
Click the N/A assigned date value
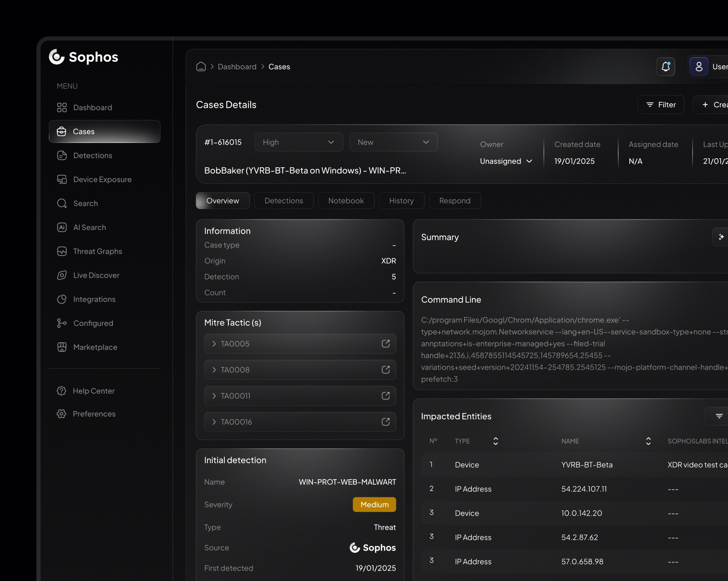[635, 161]
